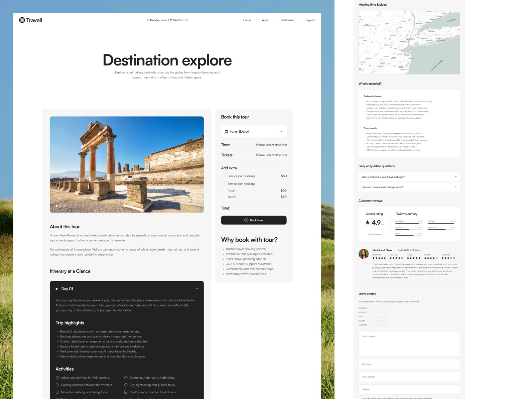The width and height of the screenshot is (532, 399).
Task: Click check icon beside Mountain trekking and hiking
Action: coord(57,392)
